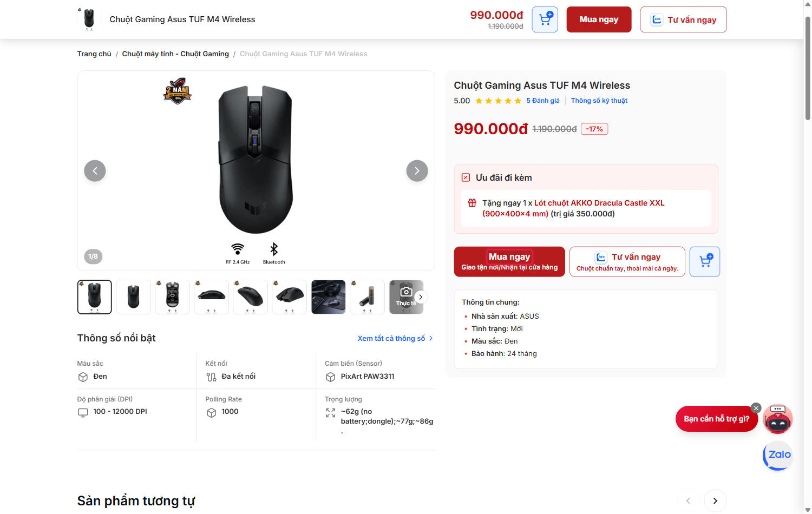Image resolution: width=812 pixels, height=514 pixels.
Task: Click the red 'Mua ngay' header button
Action: pyautogui.click(x=599, y=19)
